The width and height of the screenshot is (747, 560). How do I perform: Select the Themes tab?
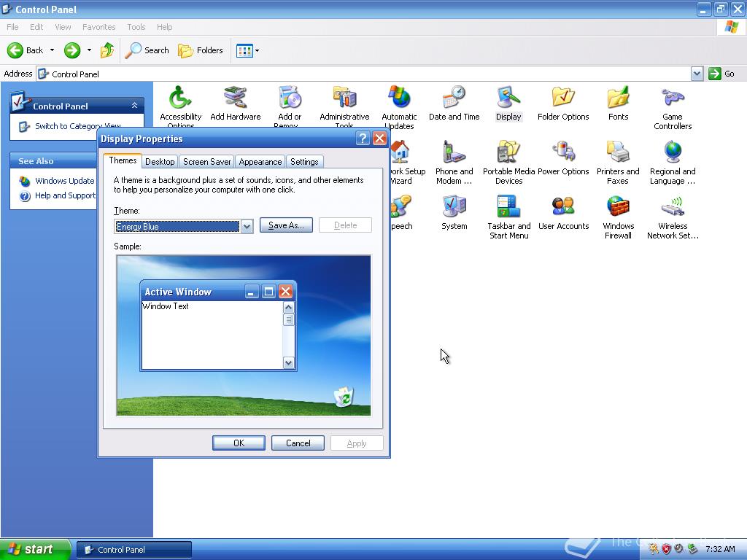(x=123, y=160)
